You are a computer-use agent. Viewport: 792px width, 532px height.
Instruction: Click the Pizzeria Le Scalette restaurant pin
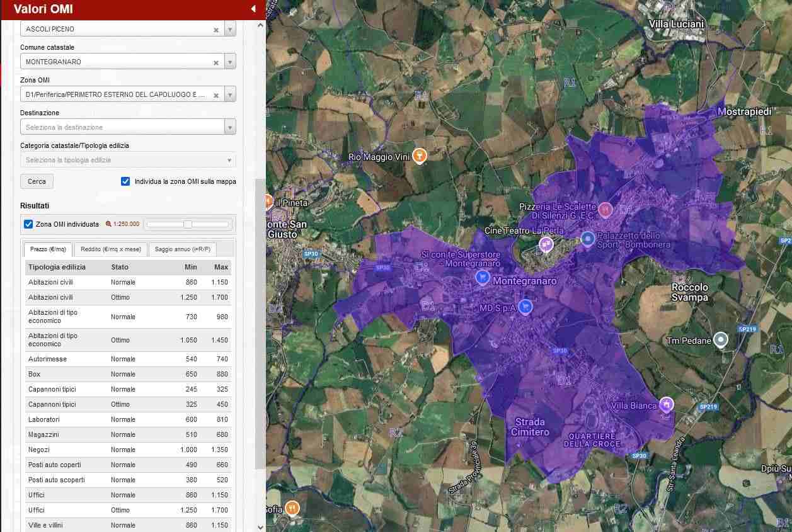click(605, 209)
